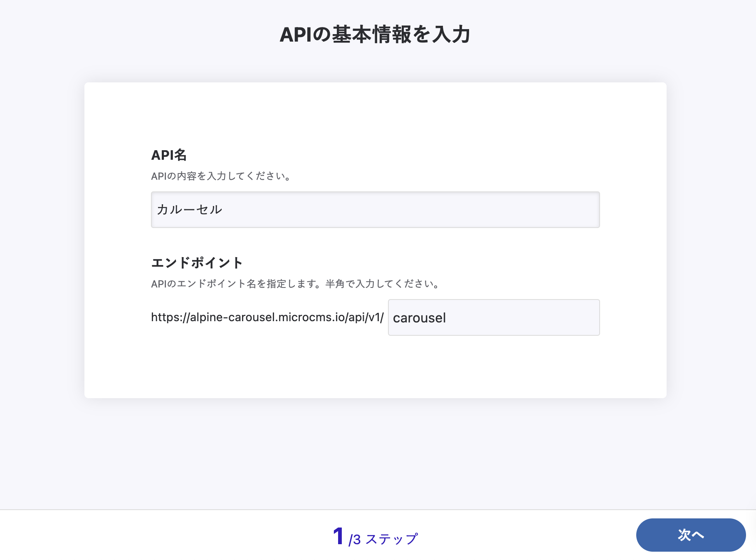Click the endpoint description mentioning 半角で入力
This screenshot has height=560, width=756.
(295, 284)
